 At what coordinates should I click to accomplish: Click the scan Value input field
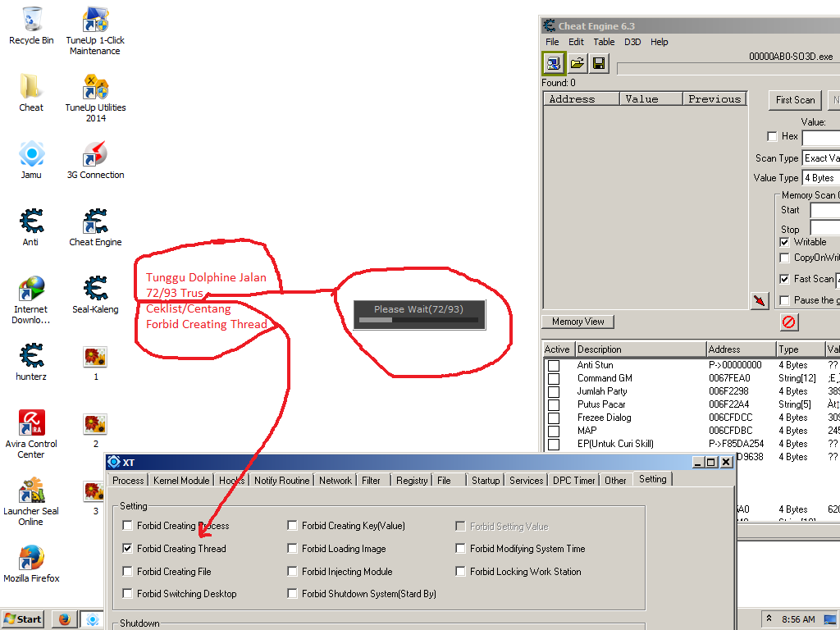pos(821,138)
